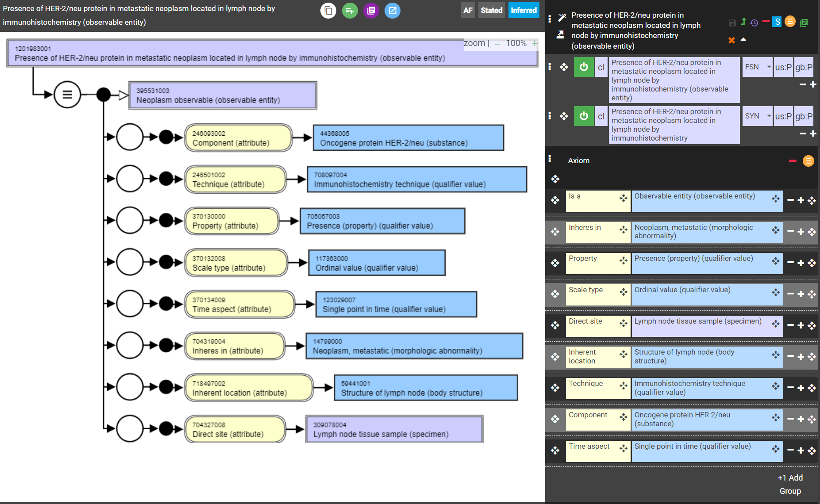This screenshot has height=504, width=820.
Task: Click the Lymph node tissue sample value field
Action: (707, 326)
